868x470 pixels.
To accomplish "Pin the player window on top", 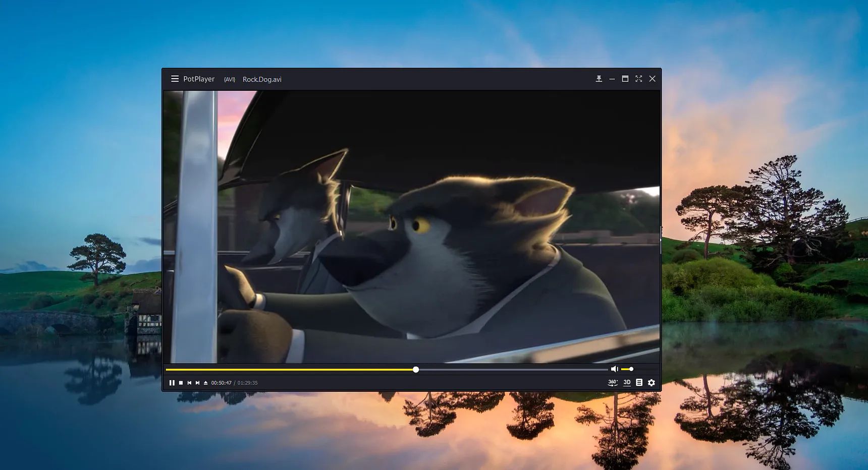I will click(599, 79).
